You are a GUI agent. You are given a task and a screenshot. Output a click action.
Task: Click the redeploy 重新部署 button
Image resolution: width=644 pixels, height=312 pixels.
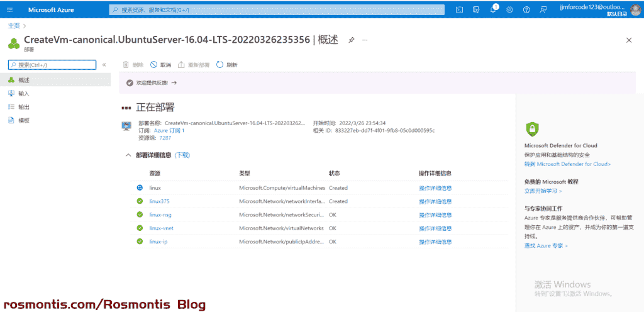pos(194,65)
